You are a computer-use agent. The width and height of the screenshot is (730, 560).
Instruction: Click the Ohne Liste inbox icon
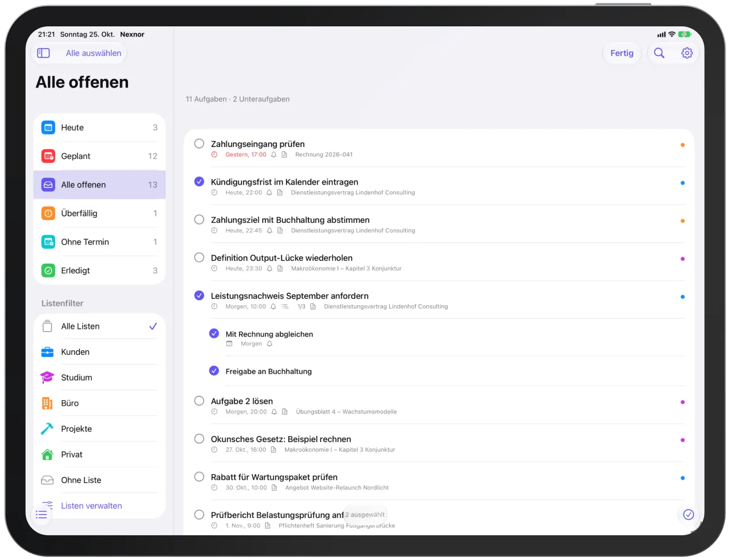tap(48, 480)
